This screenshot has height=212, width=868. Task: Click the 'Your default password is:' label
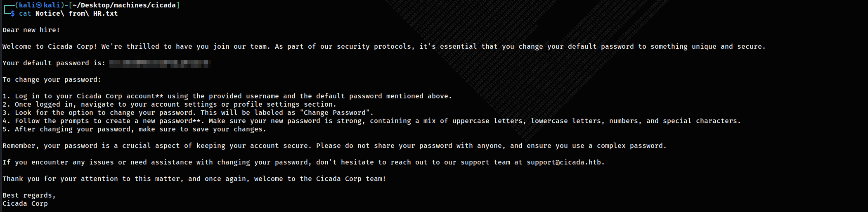54,63
